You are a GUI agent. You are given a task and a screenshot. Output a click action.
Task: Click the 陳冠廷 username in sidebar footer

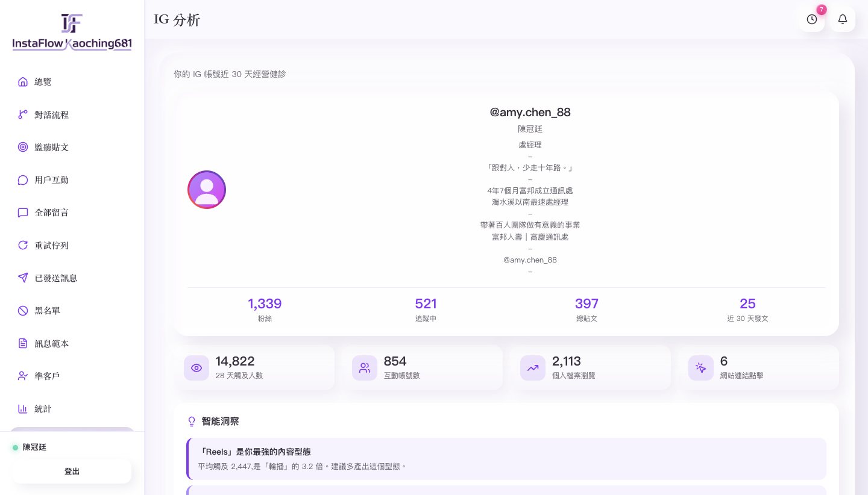34,447
